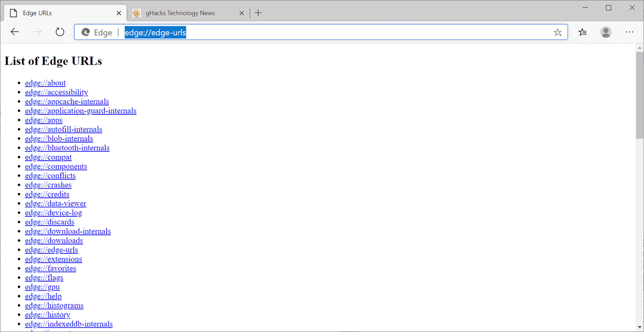Open the Favorites list icon
The width and height of the screenshot is (644, 332).
582,32
